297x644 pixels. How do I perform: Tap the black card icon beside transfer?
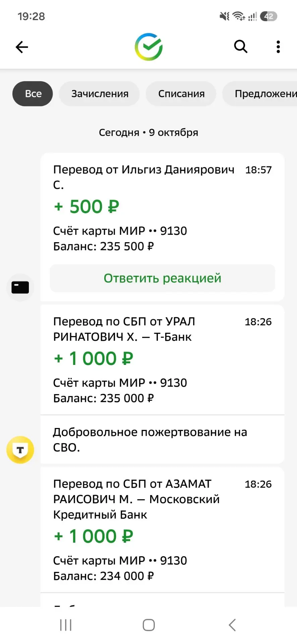20,287
